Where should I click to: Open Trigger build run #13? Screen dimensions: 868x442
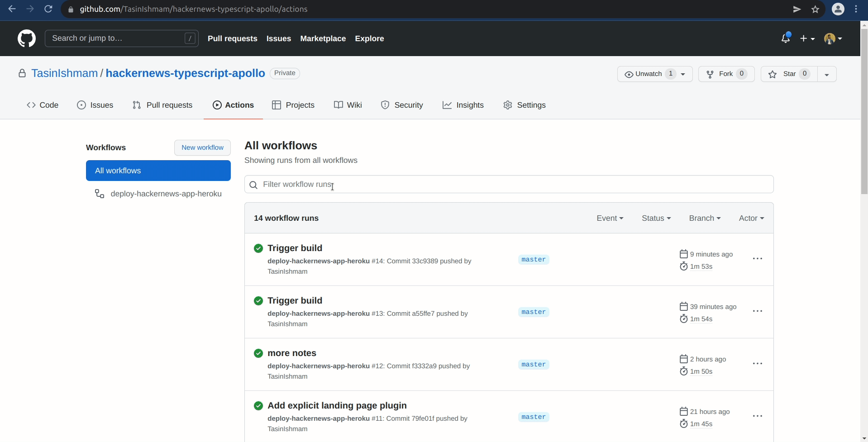[x=295, y=300]
